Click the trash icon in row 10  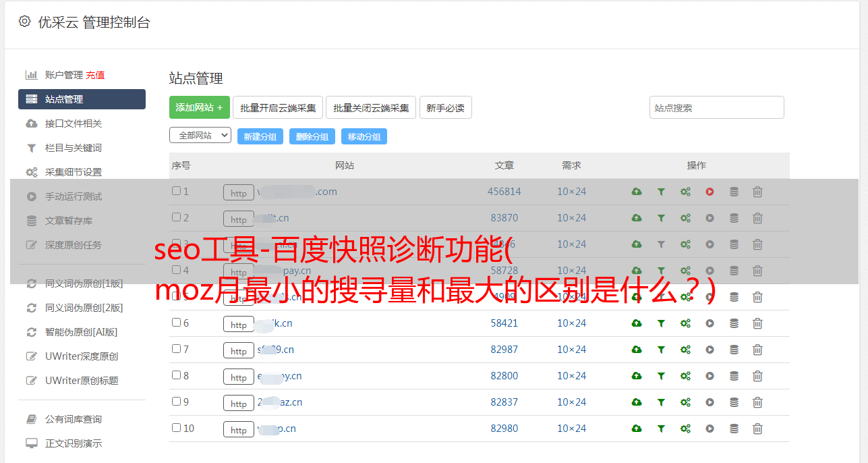pyautogui.click(x=757, y=429)
